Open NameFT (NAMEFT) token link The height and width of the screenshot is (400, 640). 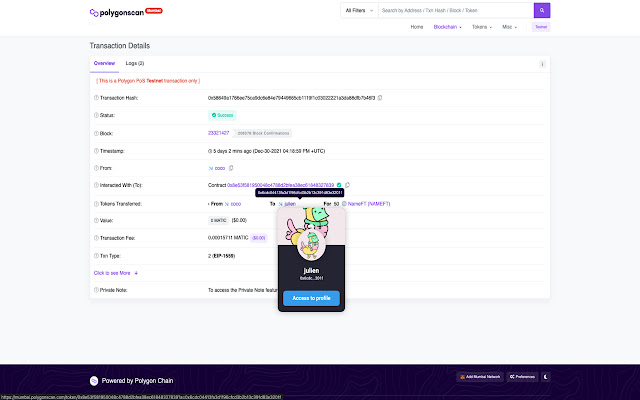369,204
